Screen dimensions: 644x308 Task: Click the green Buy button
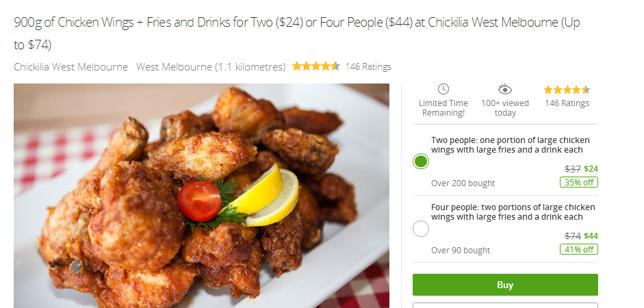505,285
